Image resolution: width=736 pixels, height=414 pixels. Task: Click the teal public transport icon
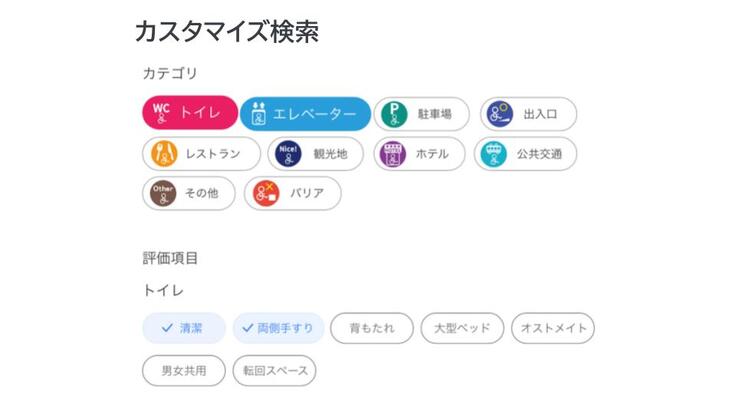pos(494,154)
